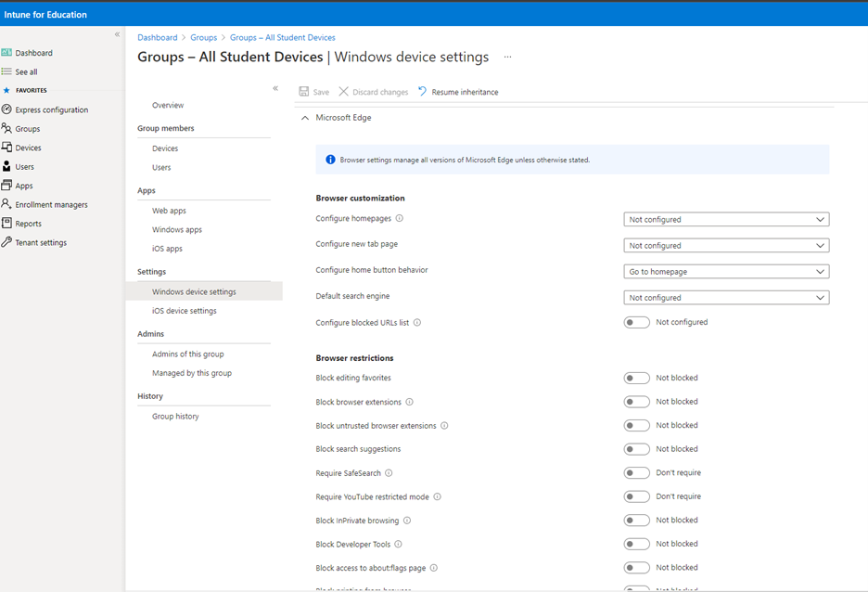The width and height of the screenshot is (868, 592).
Task: Open Express configuration icon in sidebar
Action: 6,109
